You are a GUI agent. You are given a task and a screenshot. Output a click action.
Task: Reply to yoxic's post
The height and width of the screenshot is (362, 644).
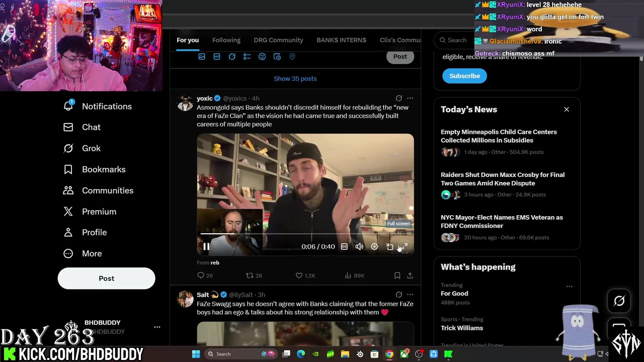tap(205, 276)
